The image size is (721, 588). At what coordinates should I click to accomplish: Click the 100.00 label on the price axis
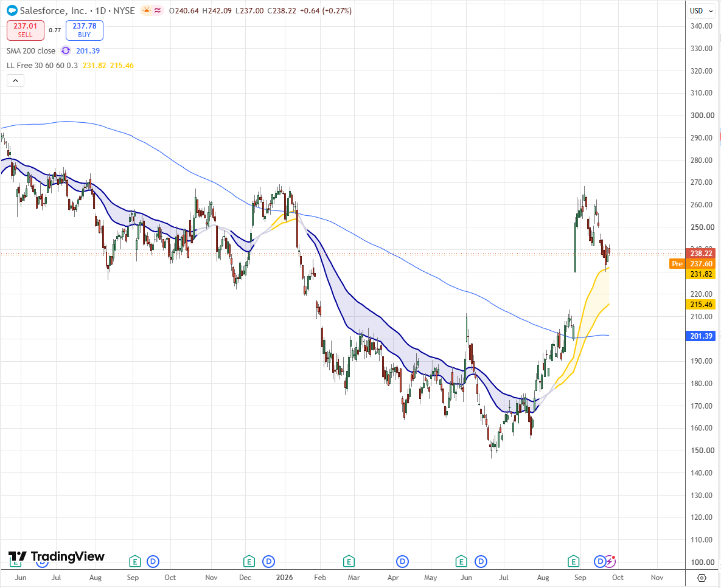click(702, 562)
